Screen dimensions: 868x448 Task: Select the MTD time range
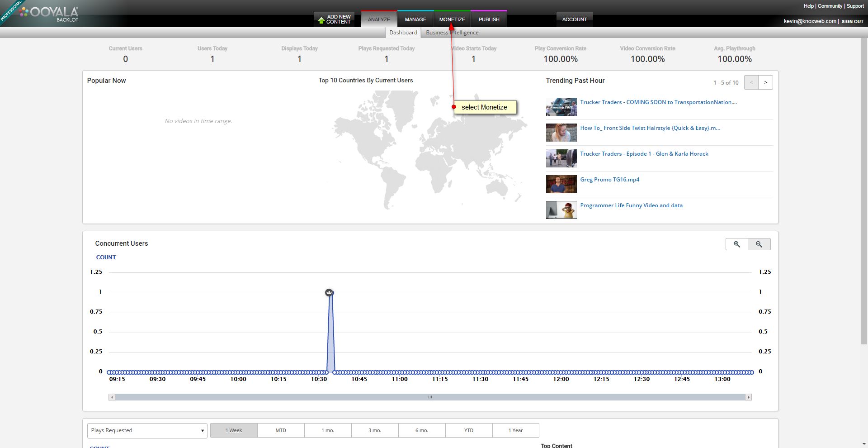pyautogui.click(x=281, y=430)
